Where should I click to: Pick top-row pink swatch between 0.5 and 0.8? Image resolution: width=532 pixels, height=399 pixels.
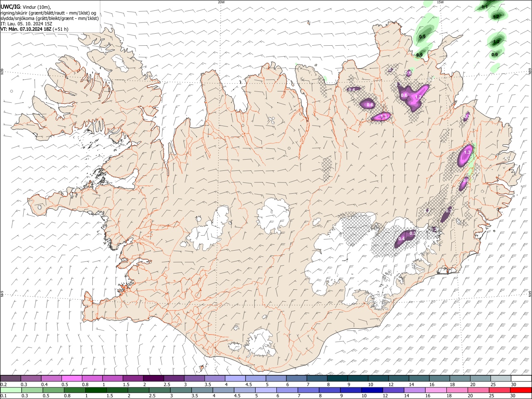(x=71, y=378)
